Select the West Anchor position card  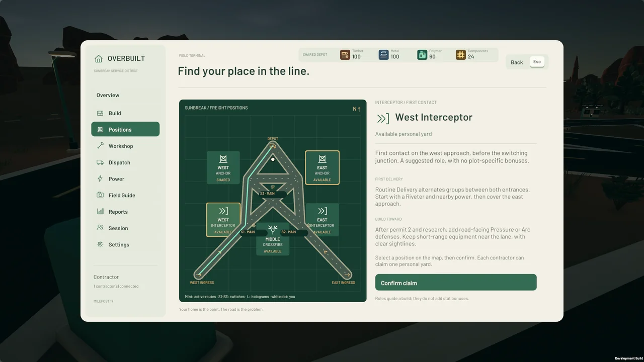pyautogui.click(x=223, y=167)
